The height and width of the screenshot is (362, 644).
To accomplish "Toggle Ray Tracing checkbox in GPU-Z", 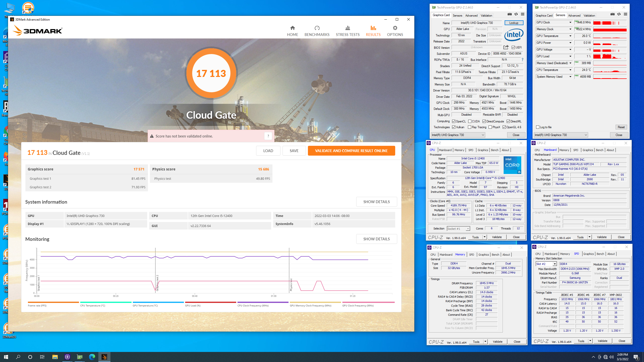I will (469, 127).
